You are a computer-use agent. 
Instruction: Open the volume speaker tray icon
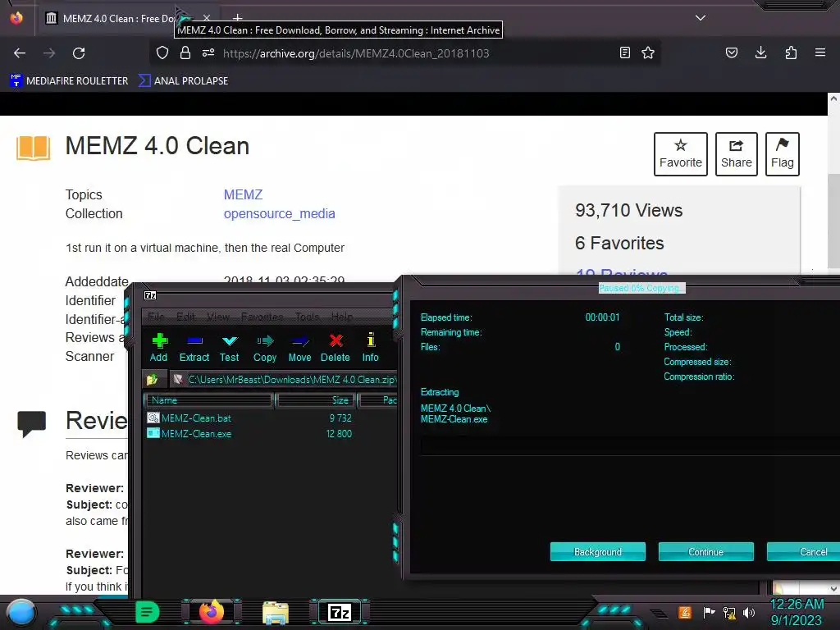pos(749,612)
